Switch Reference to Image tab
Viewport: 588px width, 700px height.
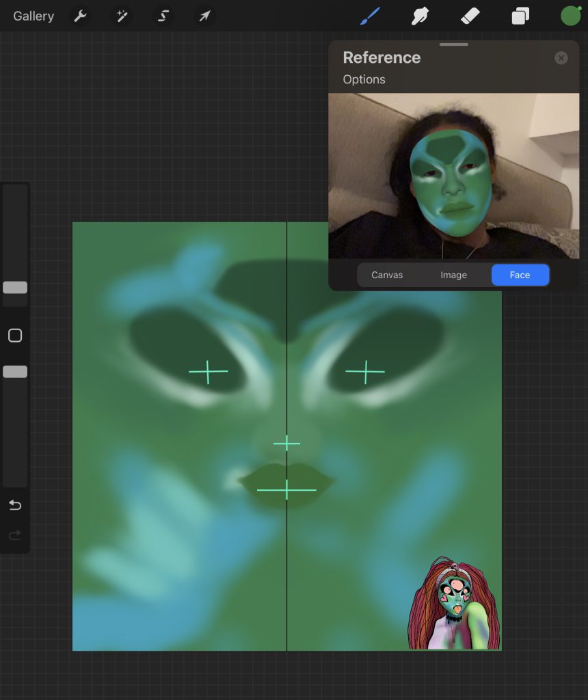click(x=453, y=275)
